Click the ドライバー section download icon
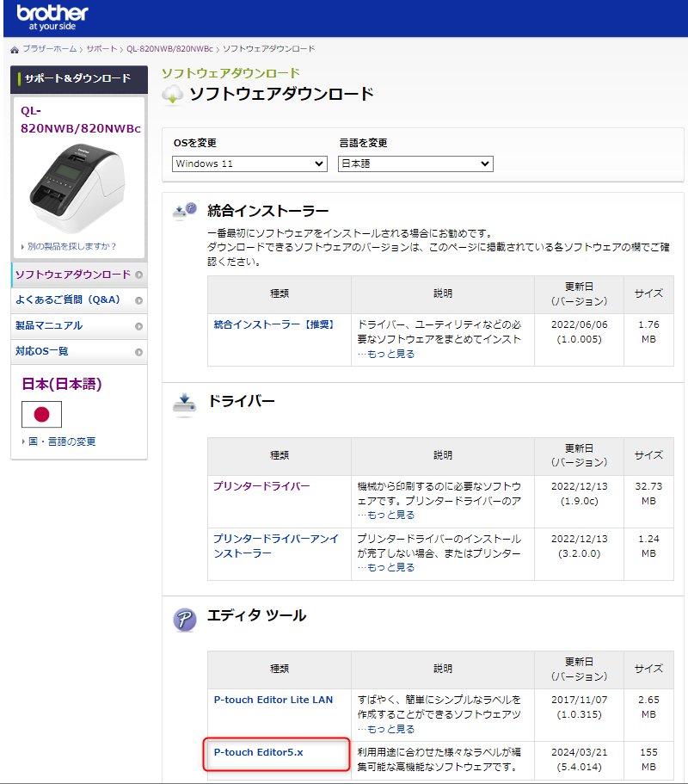The image size is (688, 784). click(x=184, y=404)
